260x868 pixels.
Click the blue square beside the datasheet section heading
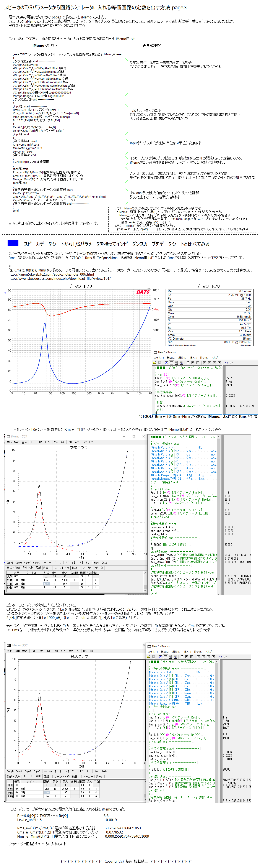tap(13, 243)
